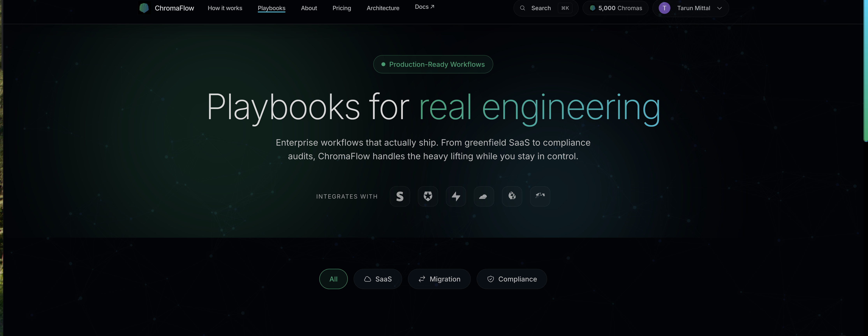The image size is (868, 336).
Task: Click the ChromaFlow logo icon
Action: (144, 8)
